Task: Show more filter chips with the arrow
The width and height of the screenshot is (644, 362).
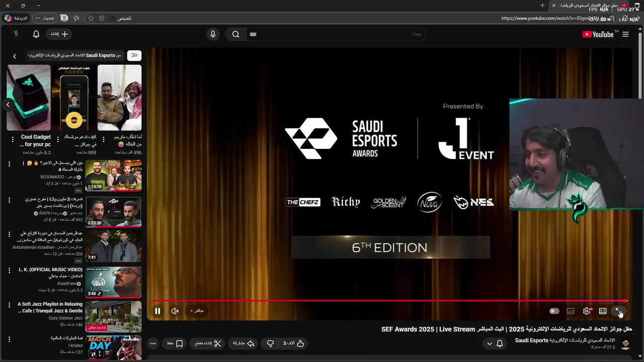Action: click(x=15, y=56)
